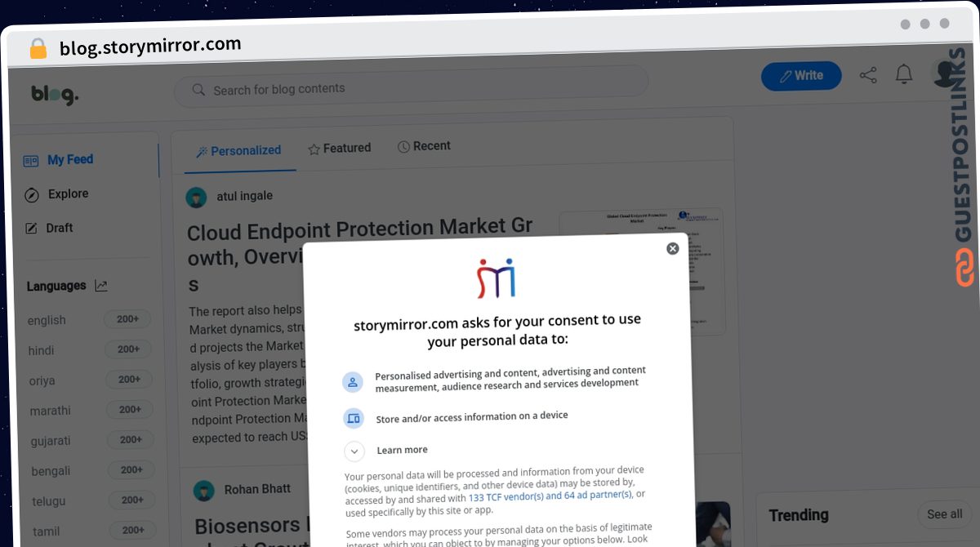Click Rohan Bhatt's avatar
This screenshot has height=547, width=980.
tap(204, 491)
